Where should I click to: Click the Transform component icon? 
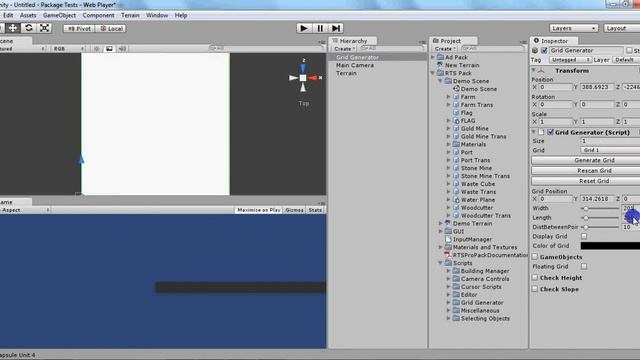point(541,71)
